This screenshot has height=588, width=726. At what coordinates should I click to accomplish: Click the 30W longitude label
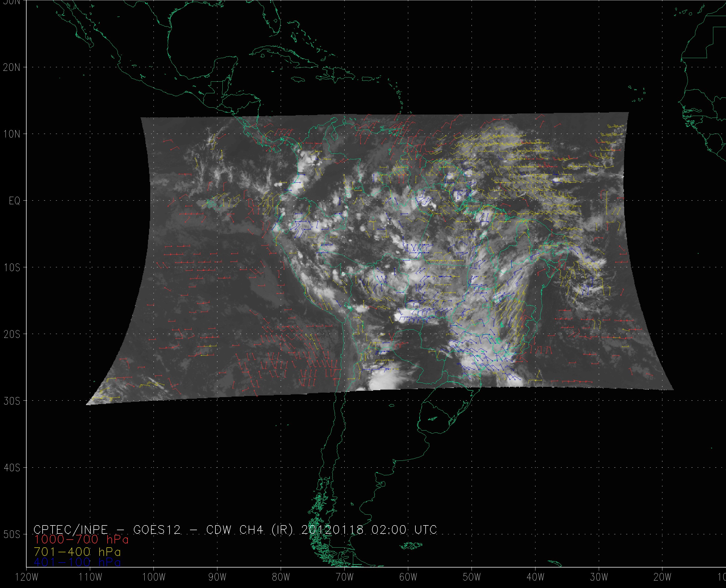coord(599,577)
